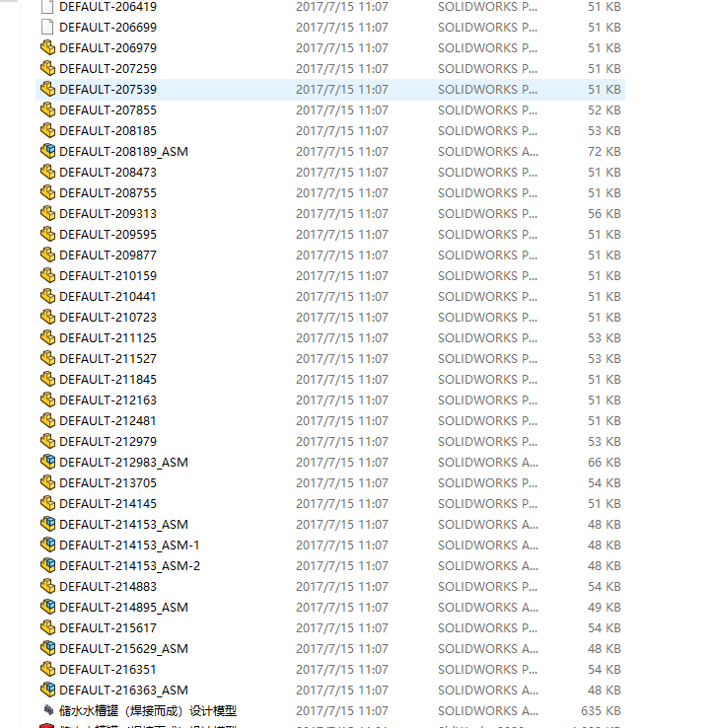715x728 pixels.
Task: Click the SOLIDWORKS P... type of DEFAULT-210441
Action: [487, 296]
